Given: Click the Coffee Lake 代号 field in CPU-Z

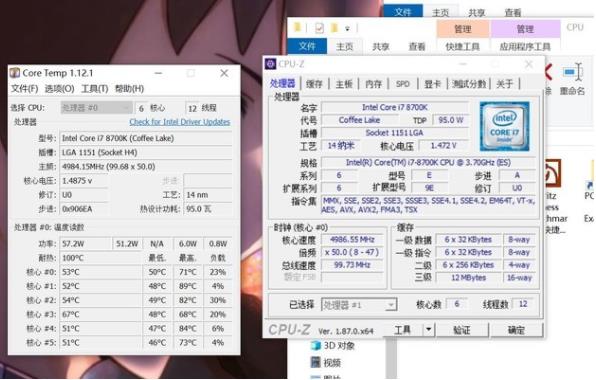Looking at the screenshot, I should click(x=359, y=120).
